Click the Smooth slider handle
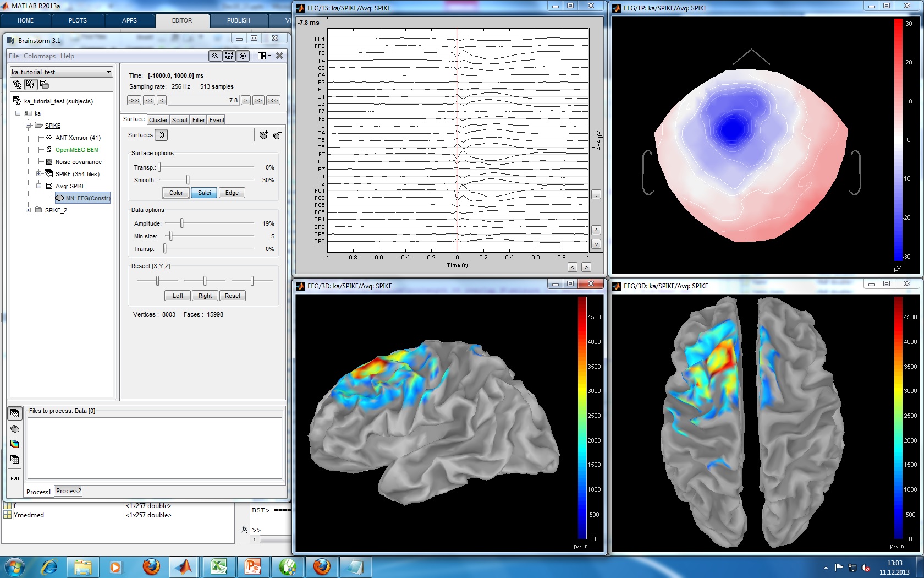This screenshot has width=924, height=578. [x=188, y=180]
